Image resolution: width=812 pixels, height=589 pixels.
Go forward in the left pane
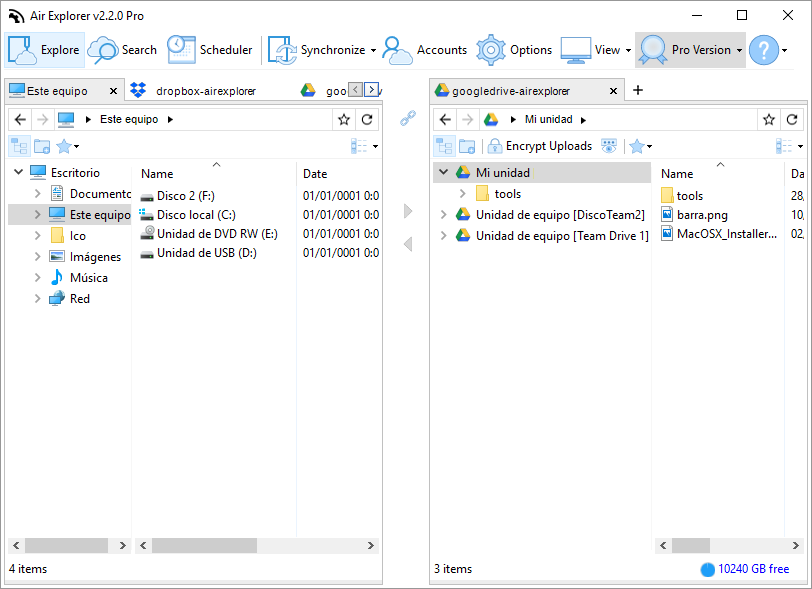42,120
